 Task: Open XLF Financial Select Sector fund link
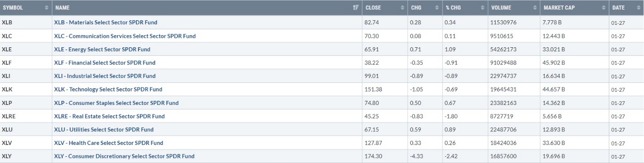tap(104, 63)
